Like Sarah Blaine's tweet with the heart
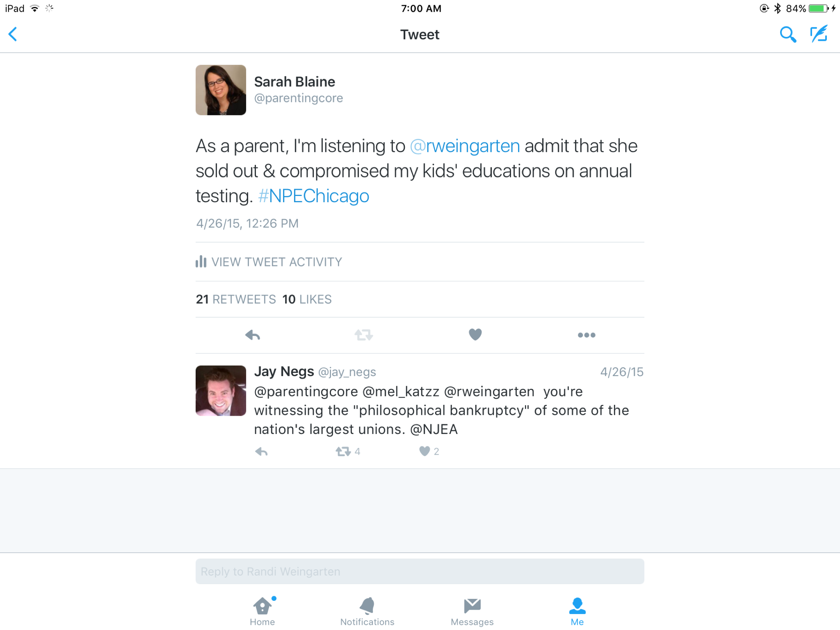 tap(475, 334)
